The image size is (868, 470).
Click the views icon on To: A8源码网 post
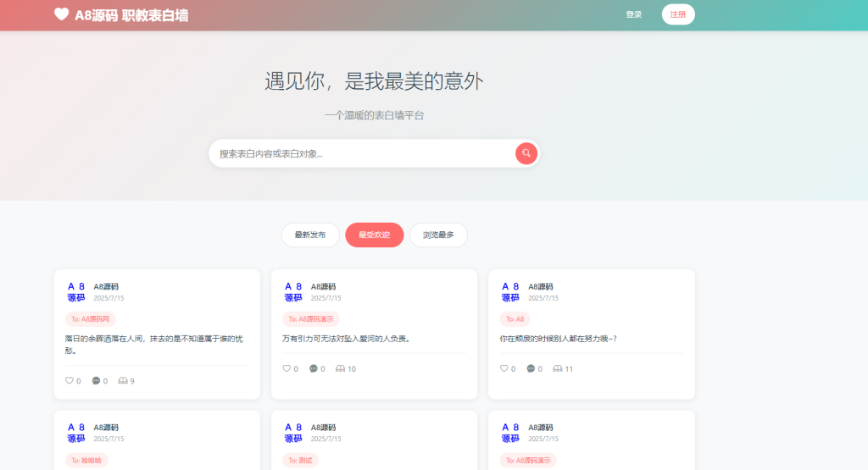point(123,380)
